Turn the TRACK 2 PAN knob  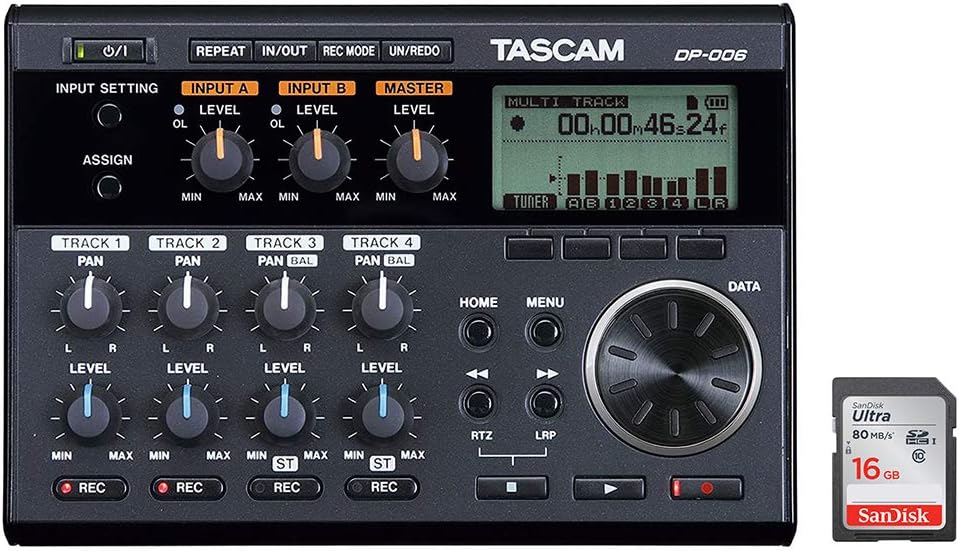coord(187,308)
